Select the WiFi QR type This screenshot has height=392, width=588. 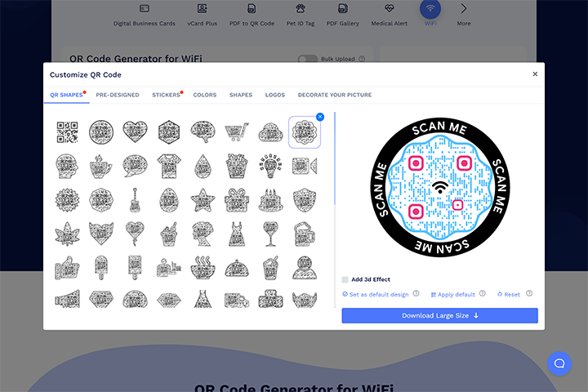pos(430,12)
